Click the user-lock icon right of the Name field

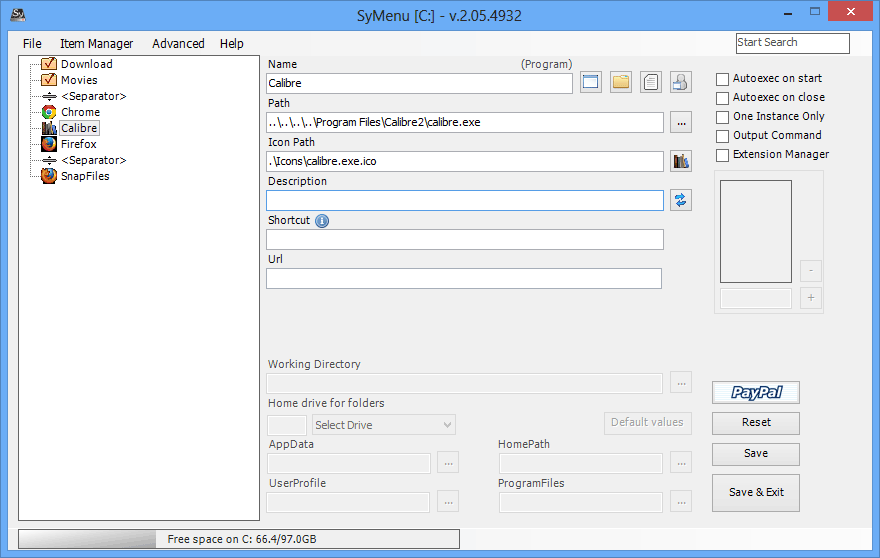[681, 82]
